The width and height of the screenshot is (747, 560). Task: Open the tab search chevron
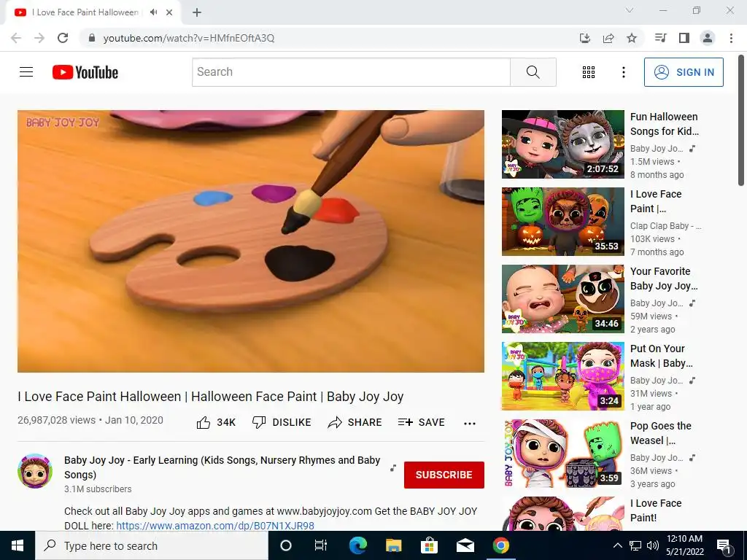630,10
